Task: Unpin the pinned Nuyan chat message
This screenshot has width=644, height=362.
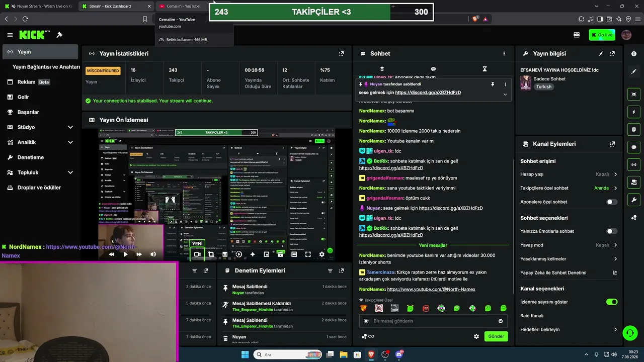Action: [493, 84]
